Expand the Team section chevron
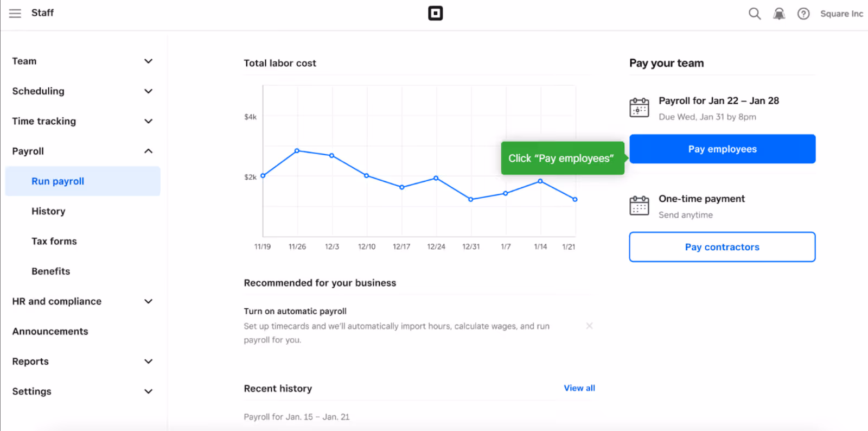868x431 pixels. tap(148, 61)
